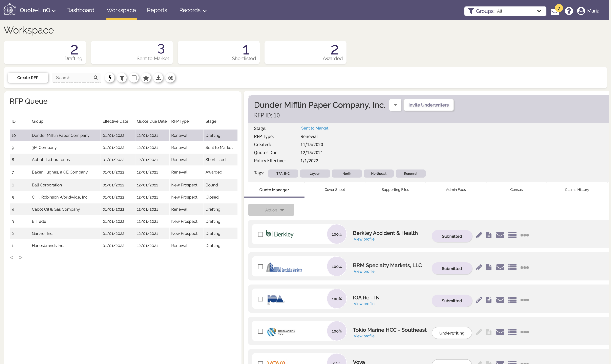Switch to the Cover Sheet tab
The image size is (611, 364).
click(334, 189)
